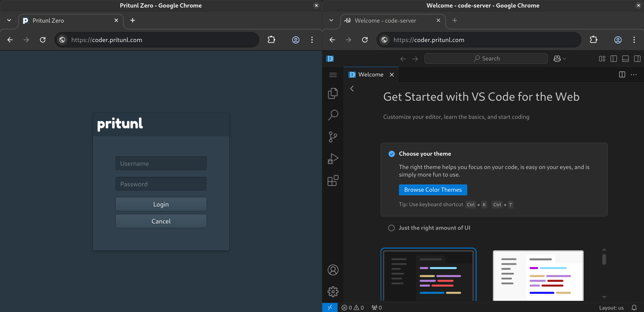
Task: Go back from the Get Started walkthrough
Action: (x=352, y=89)
